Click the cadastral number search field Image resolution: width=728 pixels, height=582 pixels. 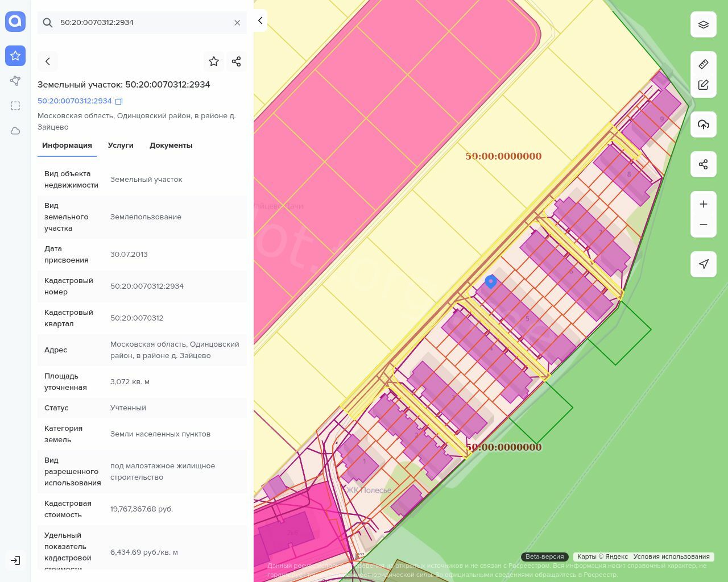click(x=142, y=23)
